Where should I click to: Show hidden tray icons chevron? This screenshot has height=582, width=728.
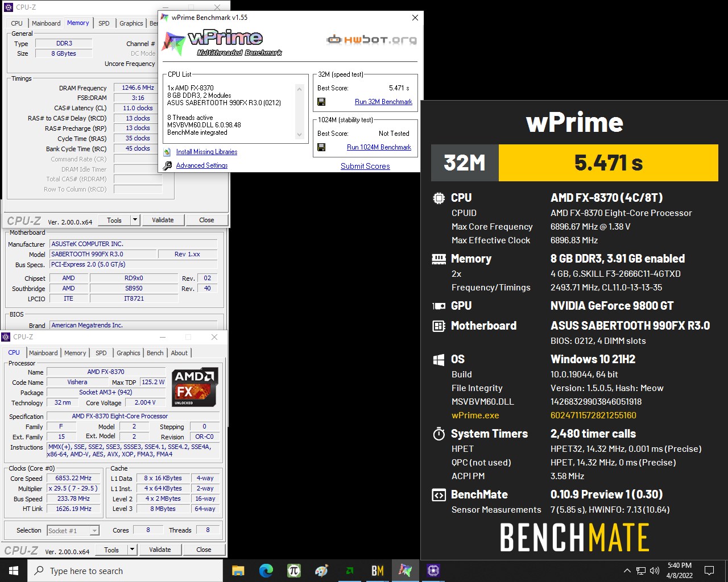(627, 571)
